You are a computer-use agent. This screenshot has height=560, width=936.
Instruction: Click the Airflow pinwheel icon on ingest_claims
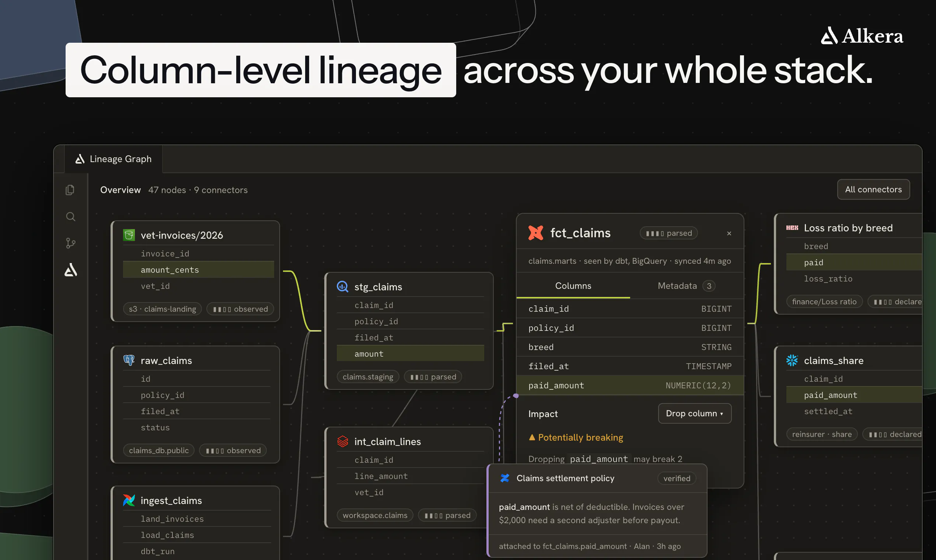(x=129, y=500)
